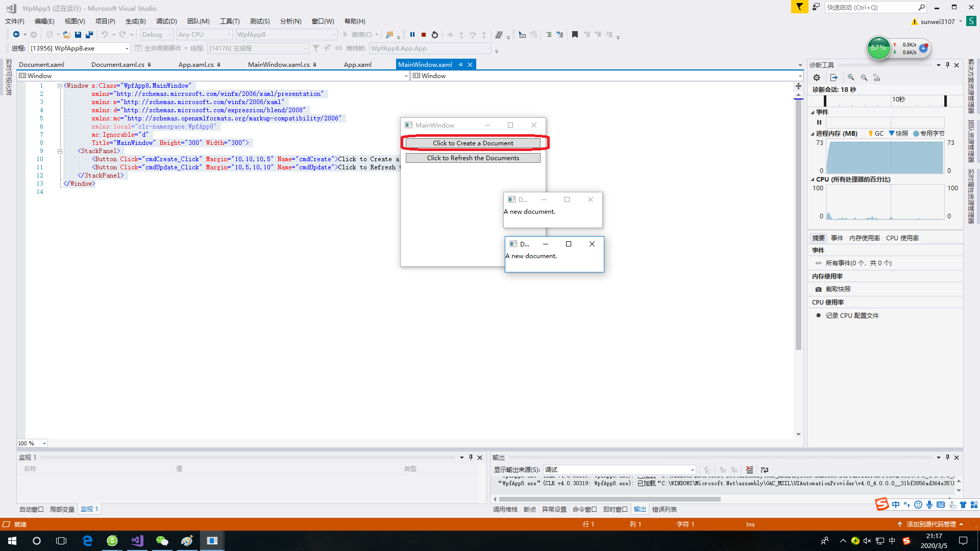Collapse the process memory graph section
Image resolution: width=980 pixels, height=551 pixels.
(812, 134)
